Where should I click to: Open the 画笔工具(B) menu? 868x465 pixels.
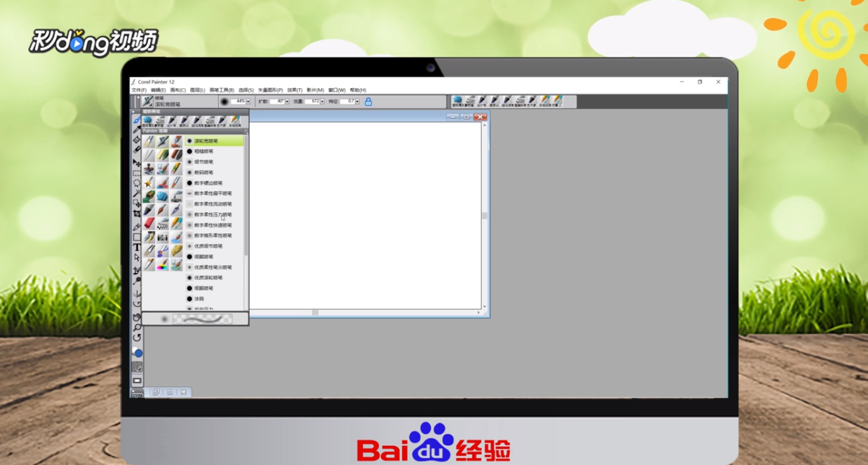pos(222,90)
